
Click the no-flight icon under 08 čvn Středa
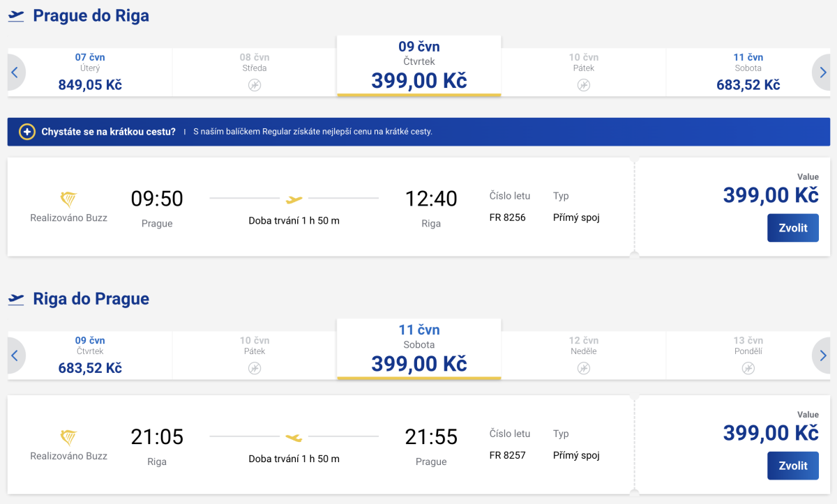click(x=254, y=85)
